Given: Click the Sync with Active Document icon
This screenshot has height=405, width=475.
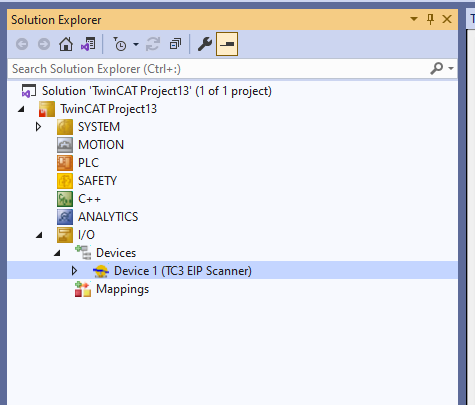Looking at the screenshot, I should tap(153, 44).
